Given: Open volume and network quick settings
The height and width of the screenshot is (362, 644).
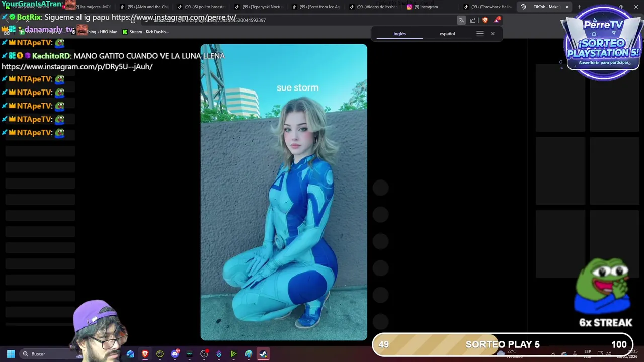Looking at the screenshot, I should coord(606,354).
